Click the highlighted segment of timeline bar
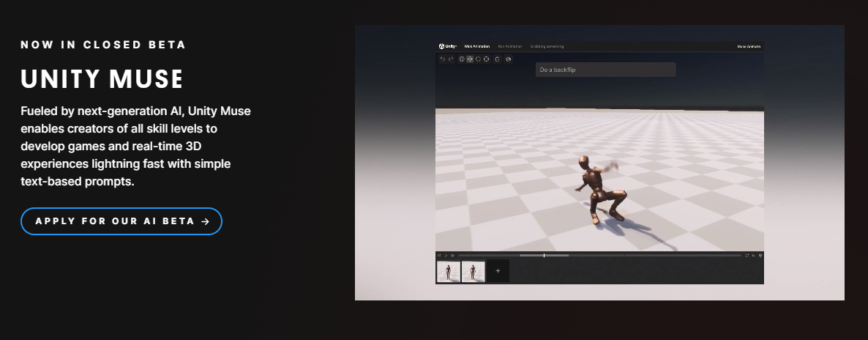868x340 pixels. coord(545,256)
